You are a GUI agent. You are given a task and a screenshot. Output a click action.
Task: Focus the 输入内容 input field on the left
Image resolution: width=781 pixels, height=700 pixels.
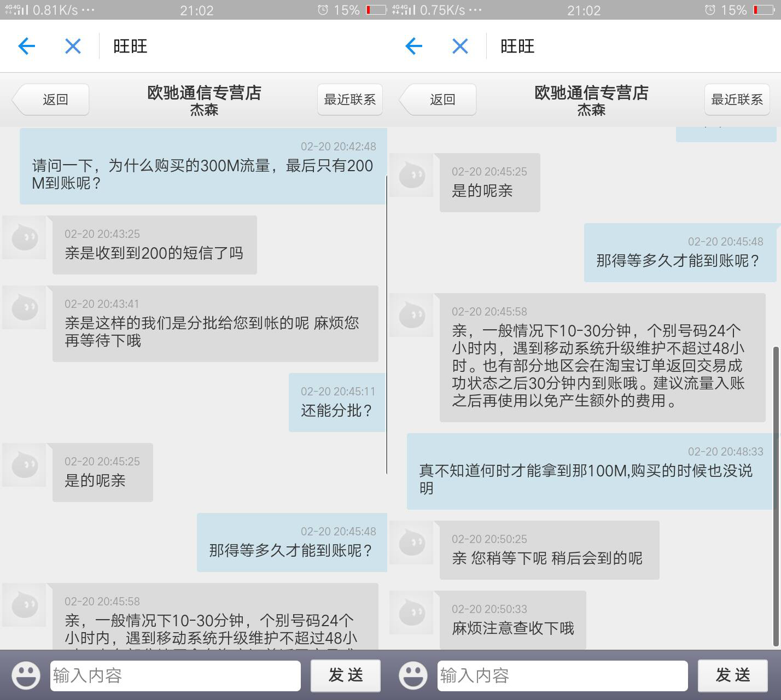click(175, 675)
